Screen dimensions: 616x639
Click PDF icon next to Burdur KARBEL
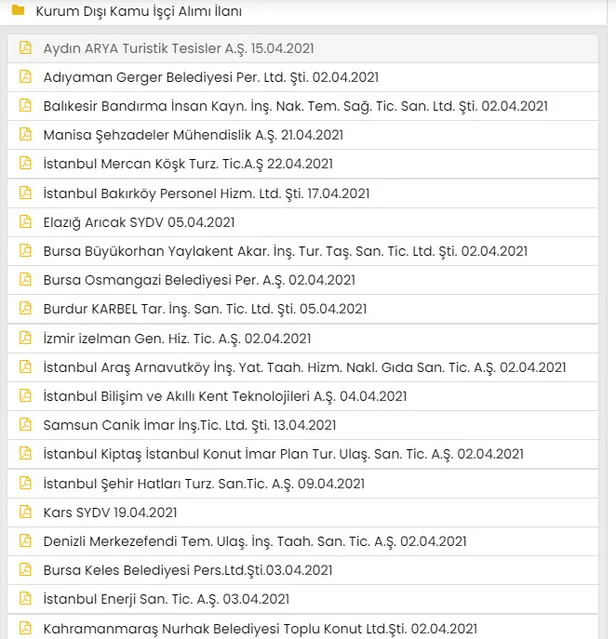click(x=25, y=309)
